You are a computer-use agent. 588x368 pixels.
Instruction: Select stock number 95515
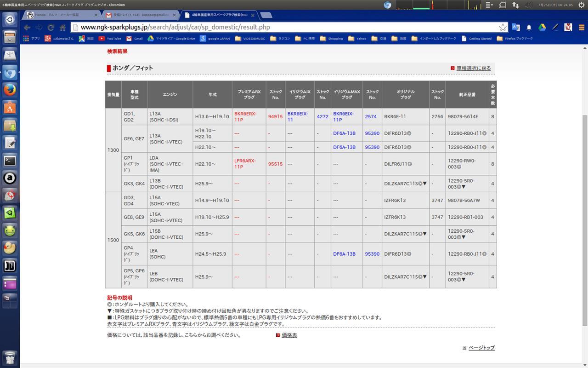coord(275,164)
